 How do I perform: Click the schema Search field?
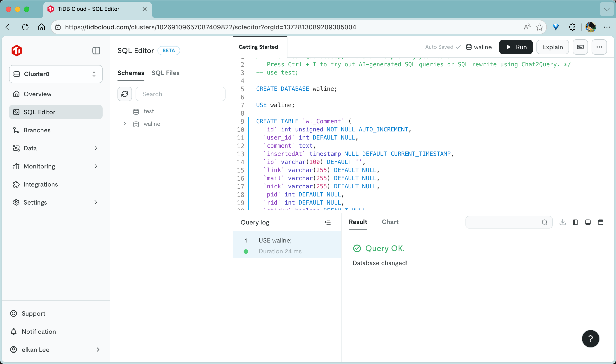coord(180,94)
